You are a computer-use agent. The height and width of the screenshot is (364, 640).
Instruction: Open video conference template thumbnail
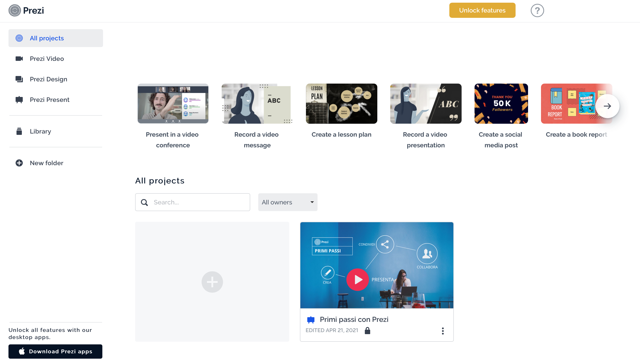173,103
